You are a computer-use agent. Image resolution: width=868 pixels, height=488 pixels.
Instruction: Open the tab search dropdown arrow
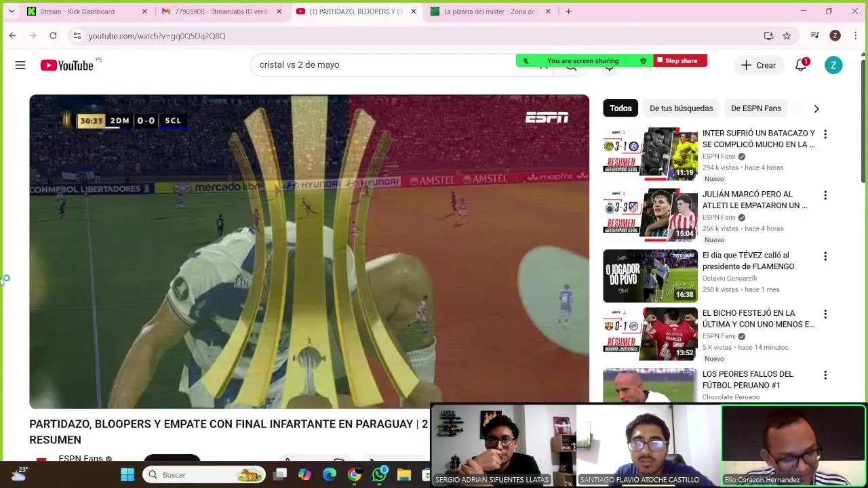coord(12,11)
